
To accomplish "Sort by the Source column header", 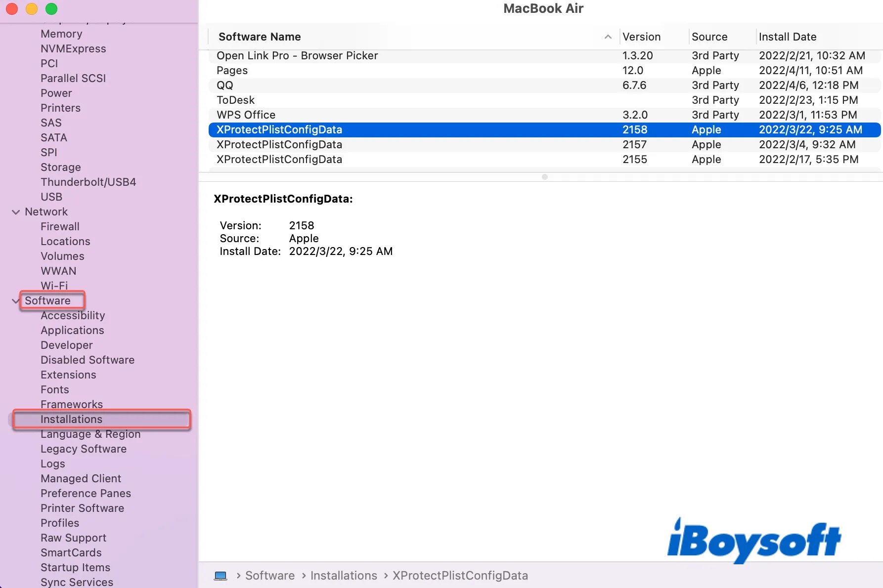I will (x=709, y=37).
